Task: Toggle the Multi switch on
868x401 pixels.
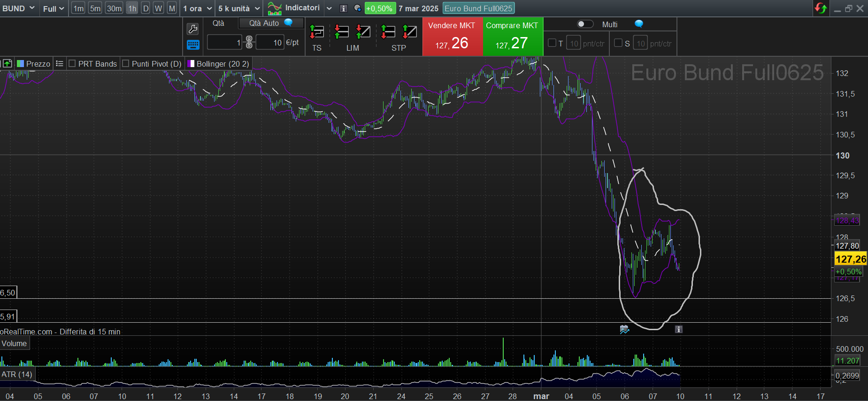Action: 585,24
